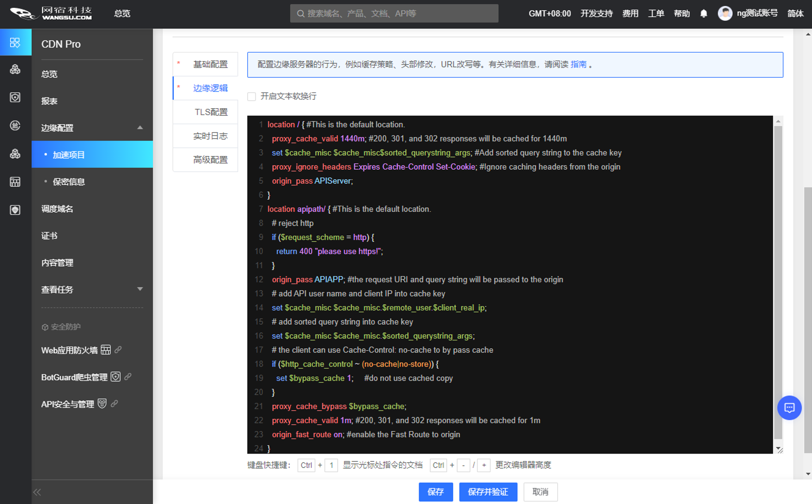Click the shield icon beside BotGuard爬虫管理
Screen dimensions: 812x504
point(116,377)
